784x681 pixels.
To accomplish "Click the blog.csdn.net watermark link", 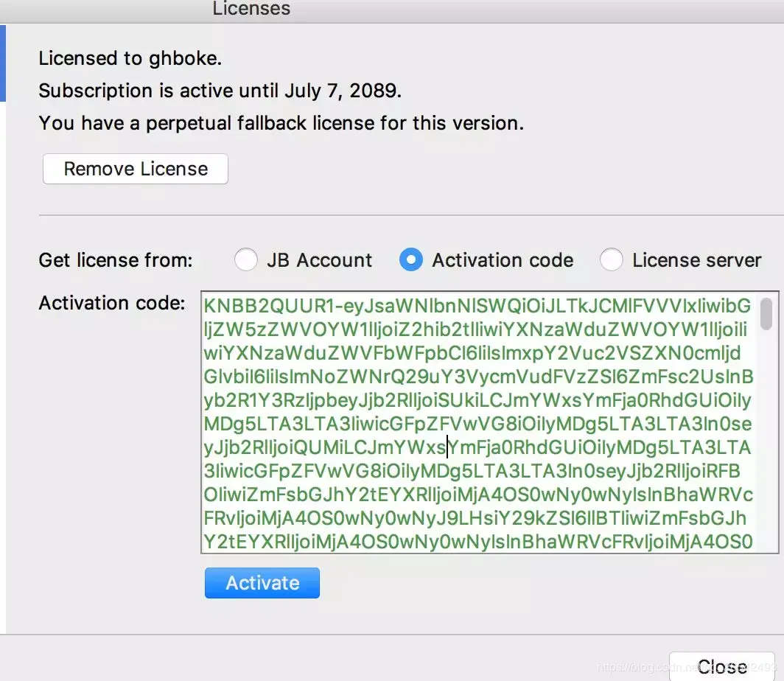I will click(x=685, y=668).
